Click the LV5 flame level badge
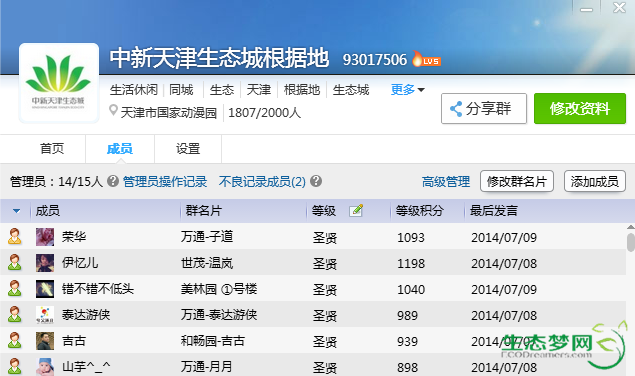 click(x=426, y=59)
